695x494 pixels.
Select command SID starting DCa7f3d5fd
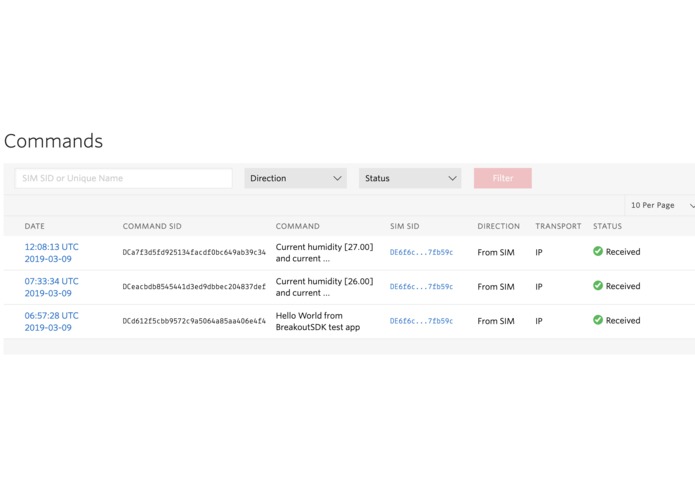(194, 252)
